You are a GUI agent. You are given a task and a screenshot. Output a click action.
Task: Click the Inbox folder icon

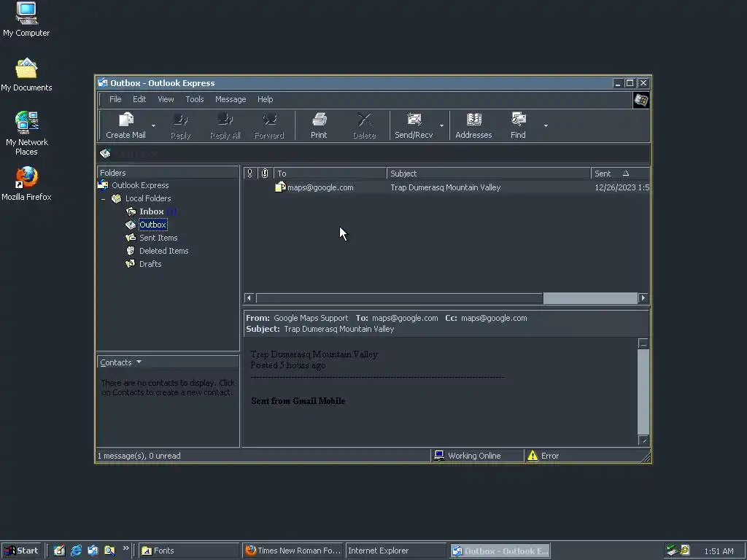131,211
